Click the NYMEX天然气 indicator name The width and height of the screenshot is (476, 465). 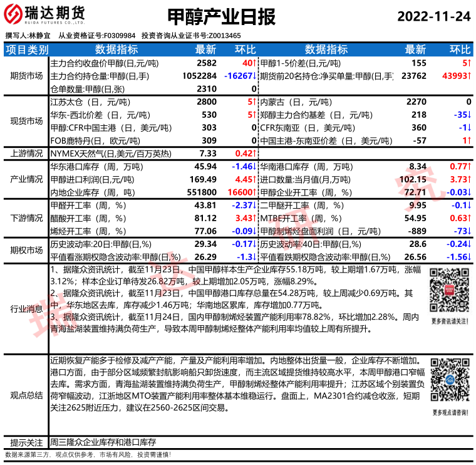point(110,153)
